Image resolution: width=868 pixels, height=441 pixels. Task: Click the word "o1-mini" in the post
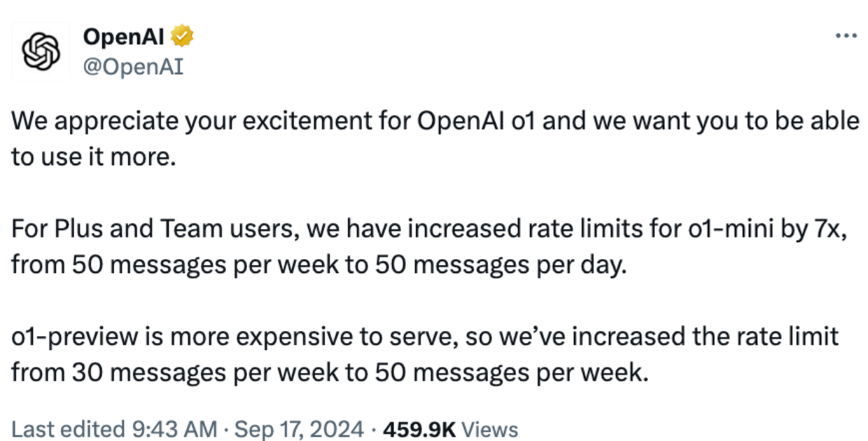tap(722, 229)
